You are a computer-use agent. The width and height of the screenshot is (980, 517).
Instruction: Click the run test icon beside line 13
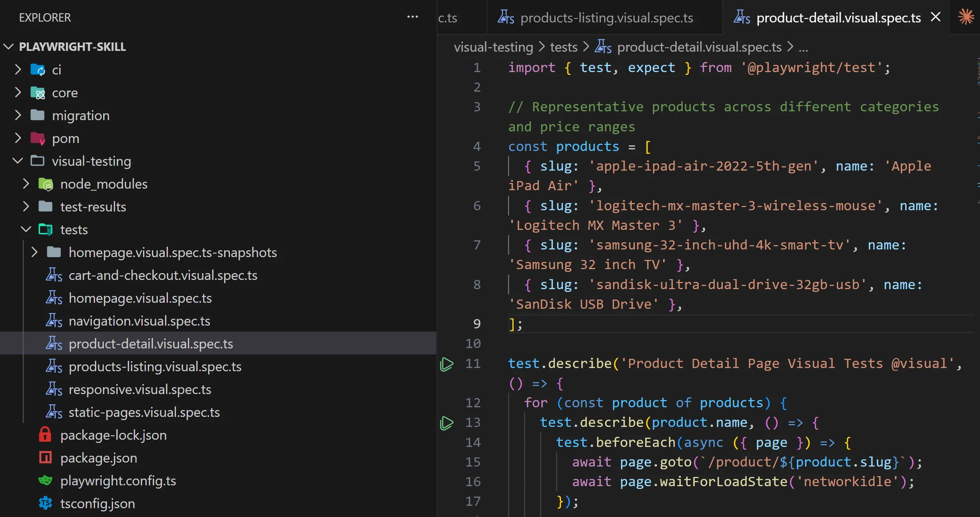[446, 423]
